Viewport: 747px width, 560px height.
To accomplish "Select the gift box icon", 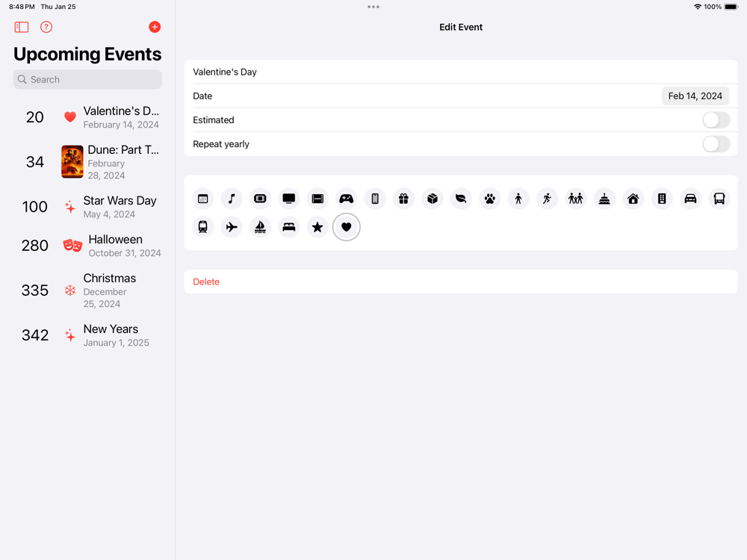I will [403, 199].
